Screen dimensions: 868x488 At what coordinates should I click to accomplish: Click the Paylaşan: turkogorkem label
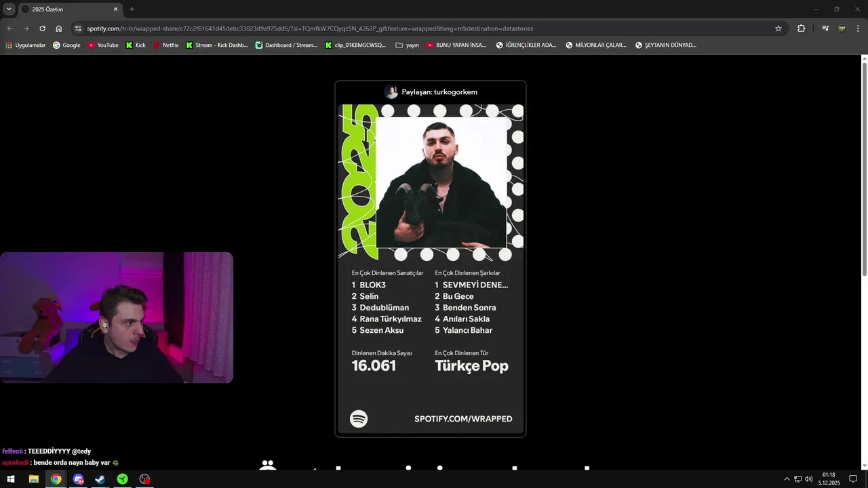pyautogui.click(x=439, y=92)
